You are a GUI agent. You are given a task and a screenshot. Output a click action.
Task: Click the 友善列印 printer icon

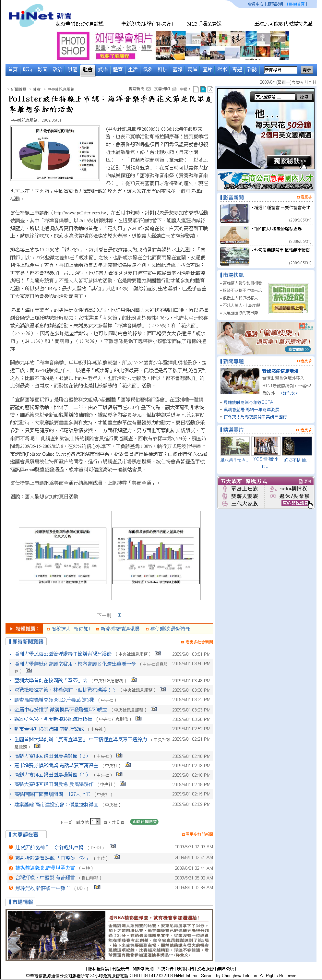coord(174,89)
